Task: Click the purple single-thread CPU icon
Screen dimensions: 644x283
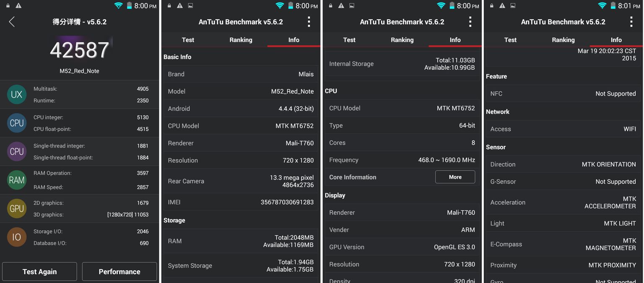Action: 17,151
